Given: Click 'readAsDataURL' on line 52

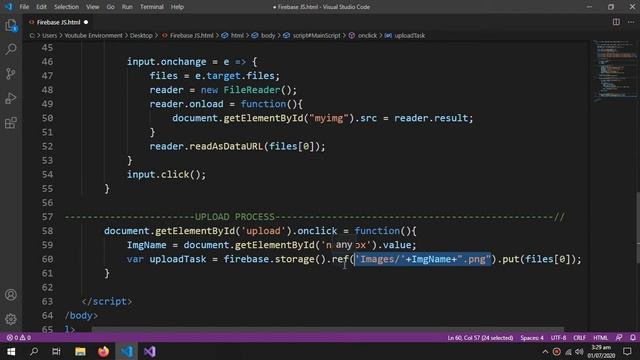Looking at the screenshot, I should 226,146.
